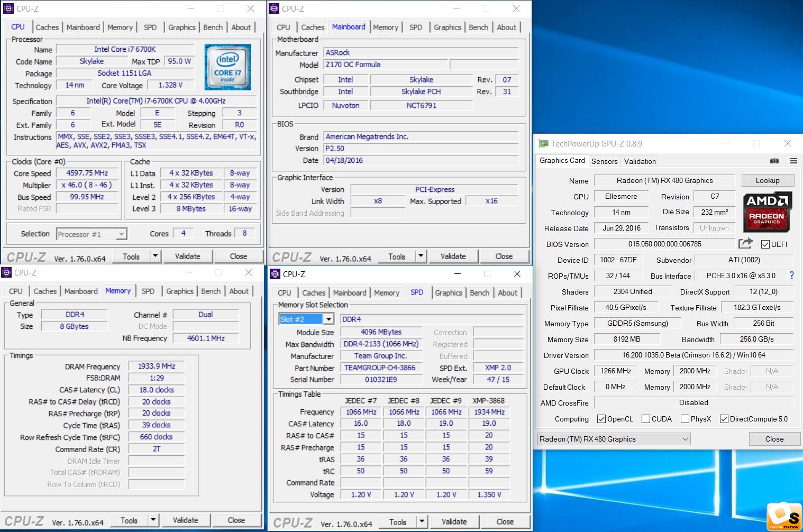Toggle the OpenCL checkbox
The height and width of the screenshot is (532, 803).
pyautogui.click(x=601, y=419)
